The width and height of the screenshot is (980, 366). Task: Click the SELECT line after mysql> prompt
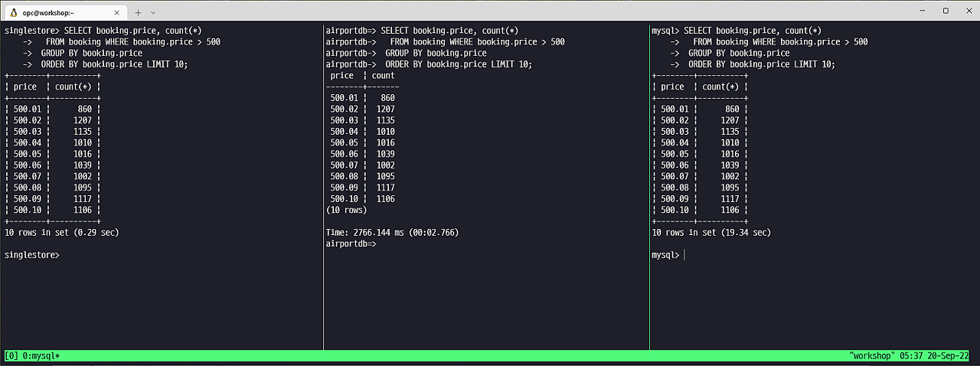[753, 31]
